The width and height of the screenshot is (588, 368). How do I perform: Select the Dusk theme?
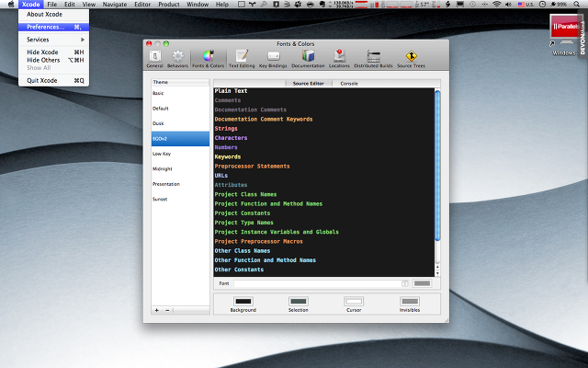180,123
